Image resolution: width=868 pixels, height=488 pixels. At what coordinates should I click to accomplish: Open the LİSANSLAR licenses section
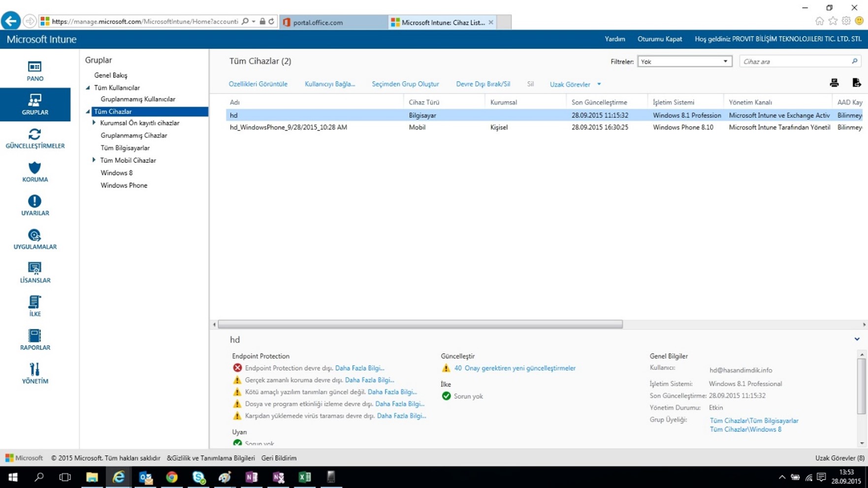point(34,273)
